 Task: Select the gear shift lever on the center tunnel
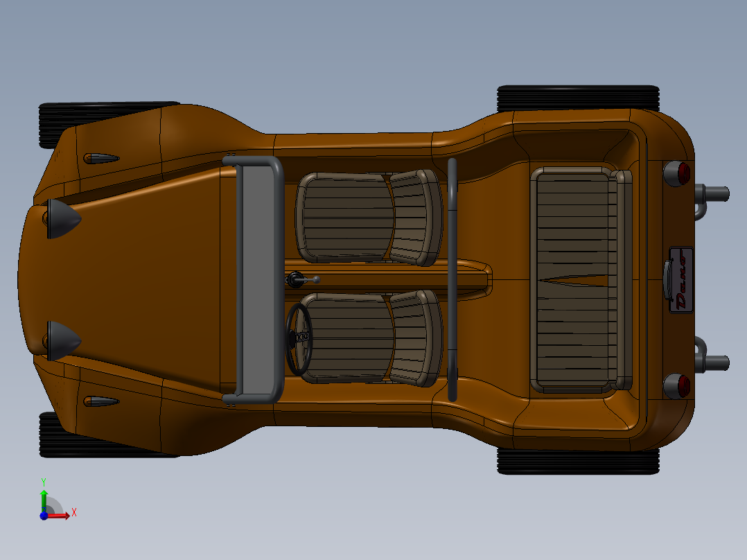pos(303,279)
